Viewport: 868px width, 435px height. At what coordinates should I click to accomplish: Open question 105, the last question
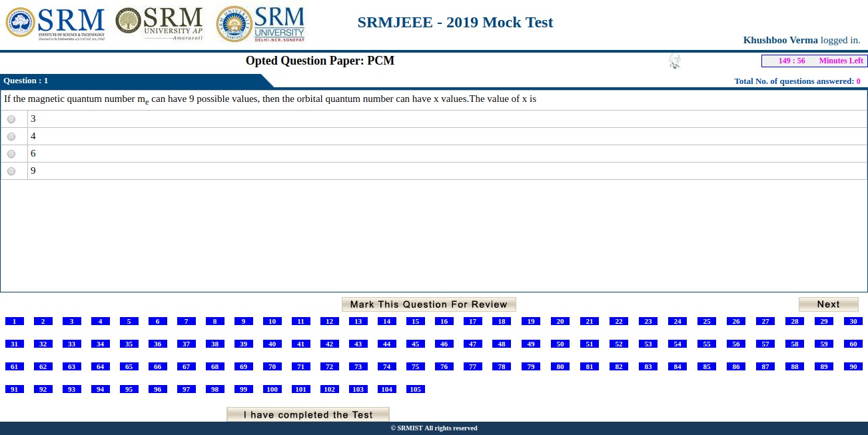(416, 389)
